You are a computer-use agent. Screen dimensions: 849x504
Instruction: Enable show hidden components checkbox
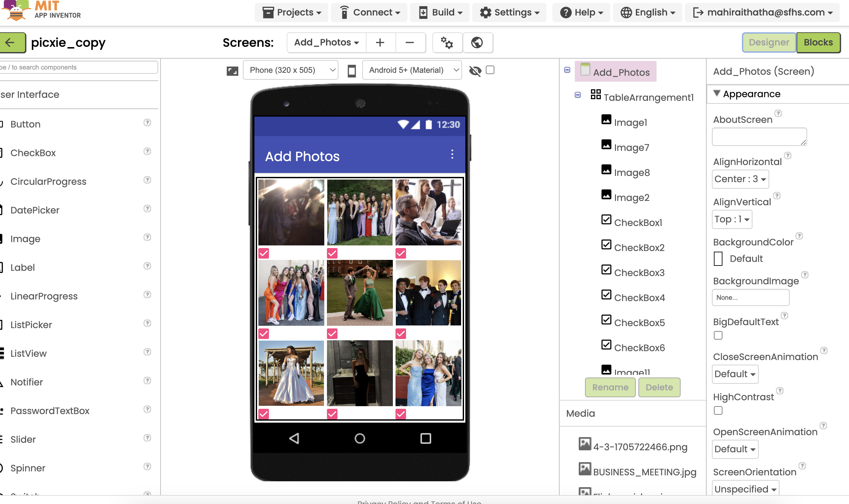490,70
